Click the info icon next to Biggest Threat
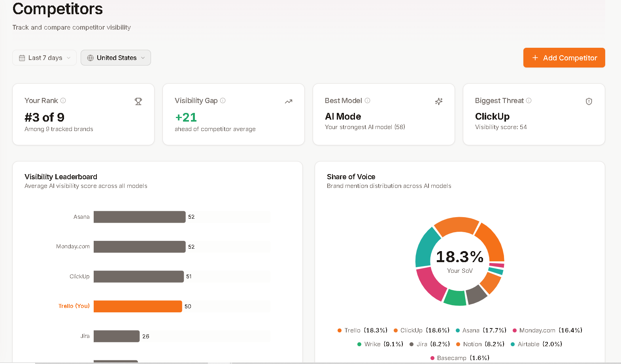The height and width of the screenshot is (364, 621). [529, 101]
